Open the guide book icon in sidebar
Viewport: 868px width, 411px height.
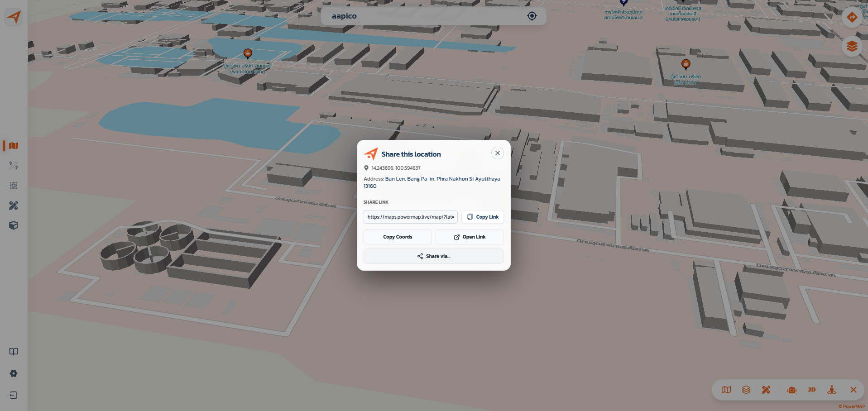14,352
